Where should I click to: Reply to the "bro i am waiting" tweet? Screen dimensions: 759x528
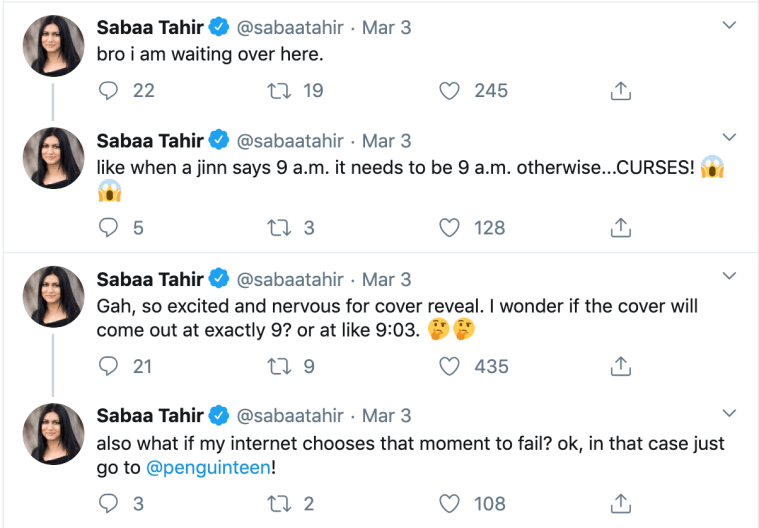(x=110, y=91)
